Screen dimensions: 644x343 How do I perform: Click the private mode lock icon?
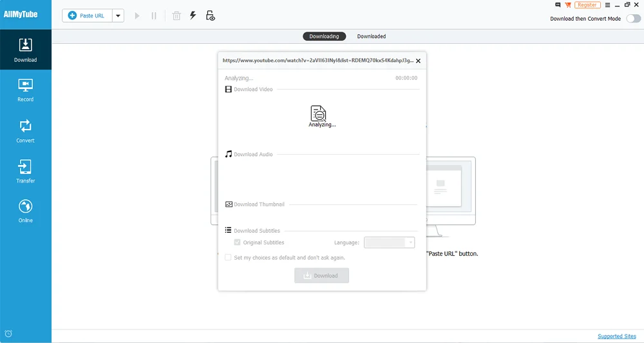pyautogui.click(x=210, y=15)
